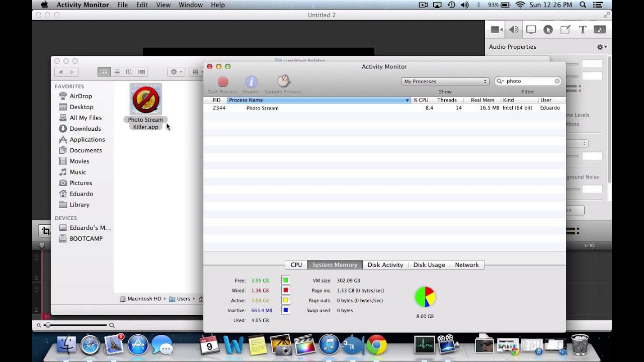Launch Safari from the Dock
Screen dimensions: 644x362
[91, 345]
